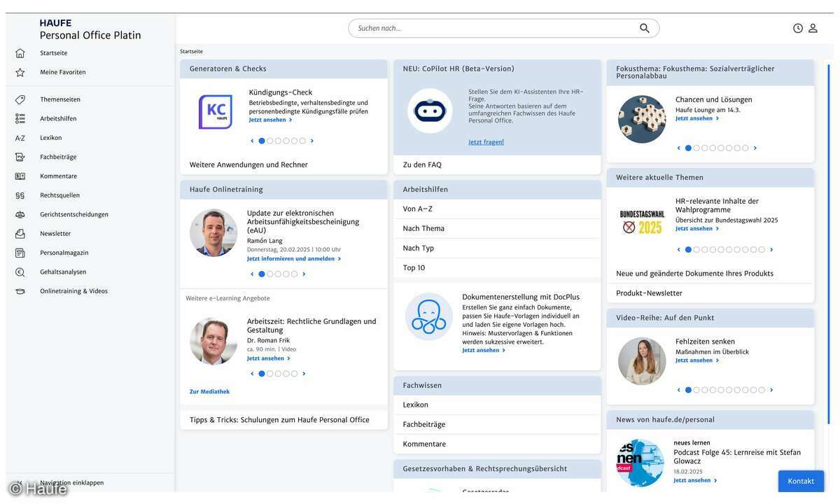Open the user profile icon
Screen dimensions: 840x504
coord(813,28)
